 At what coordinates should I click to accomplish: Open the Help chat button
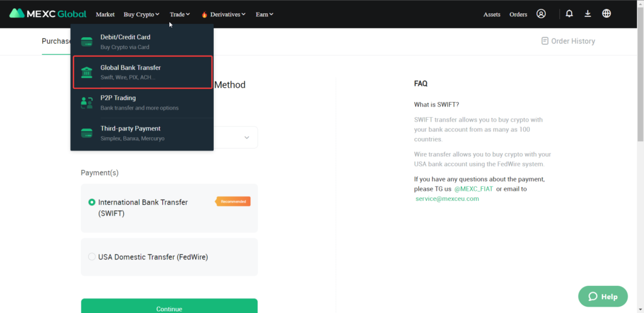pyautogui.click(x=603, y=297)
